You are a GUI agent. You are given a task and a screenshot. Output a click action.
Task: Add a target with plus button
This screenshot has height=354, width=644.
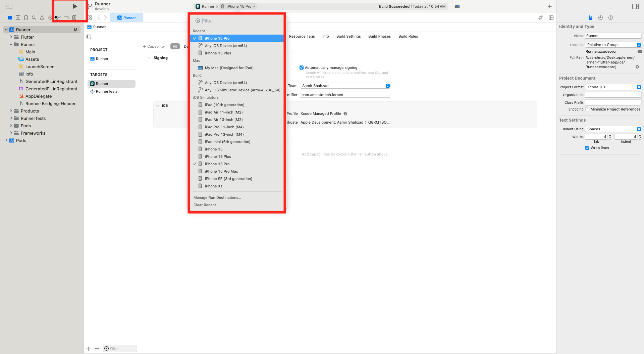click(x=89, y=349)
